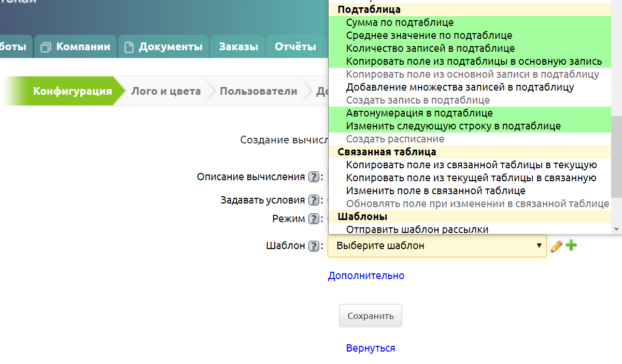Click help icon next to Задавать условия
The image size is (622, 364).
313,200
